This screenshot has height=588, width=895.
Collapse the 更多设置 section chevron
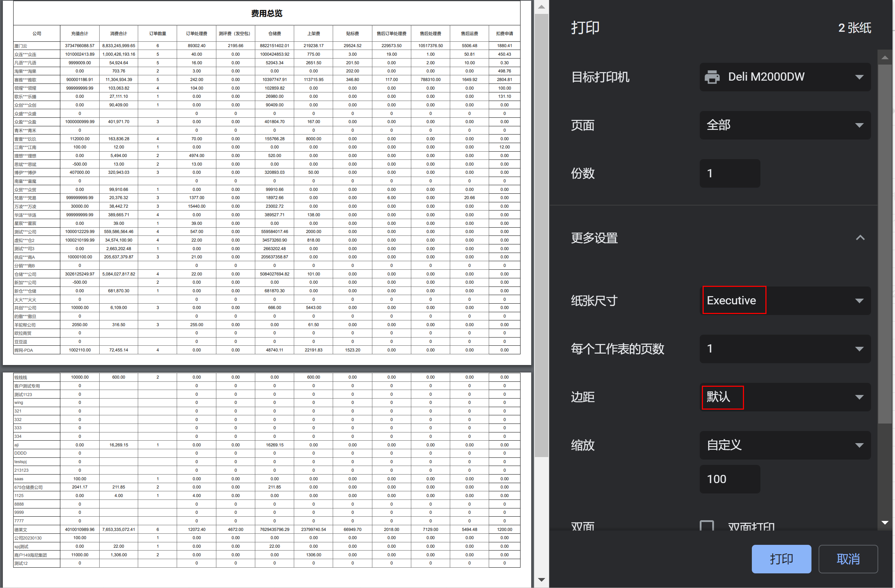(x=860, y=238)
